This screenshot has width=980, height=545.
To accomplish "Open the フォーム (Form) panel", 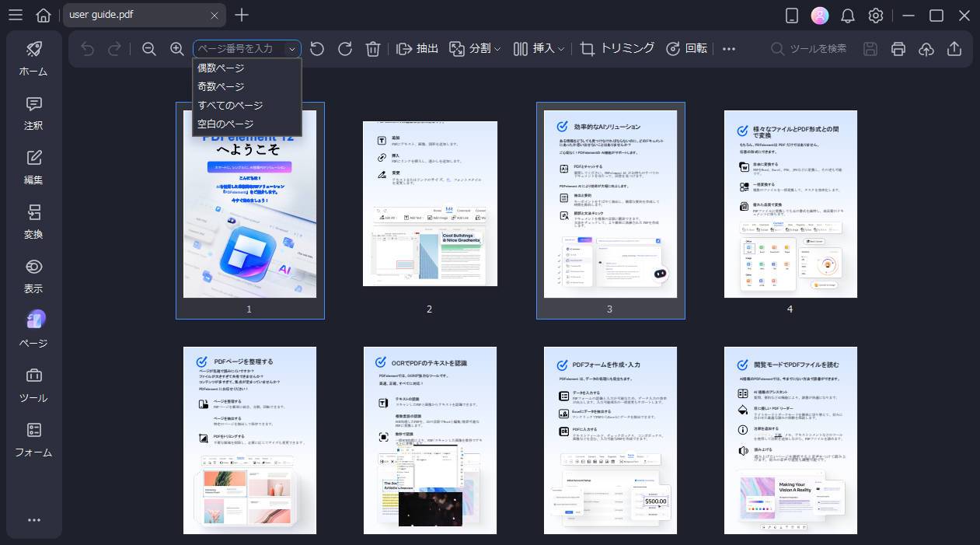I will [33, 440].
